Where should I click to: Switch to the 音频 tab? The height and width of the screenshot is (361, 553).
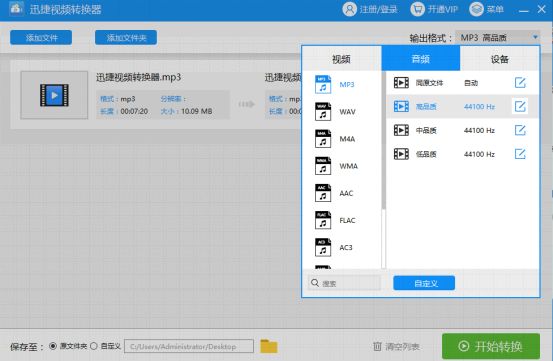click(420, 59)
